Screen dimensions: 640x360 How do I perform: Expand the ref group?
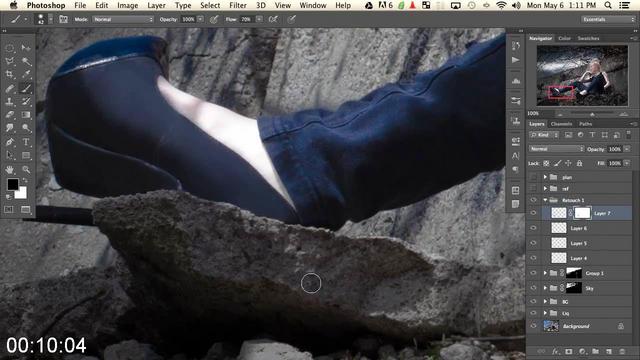[545, 189]
